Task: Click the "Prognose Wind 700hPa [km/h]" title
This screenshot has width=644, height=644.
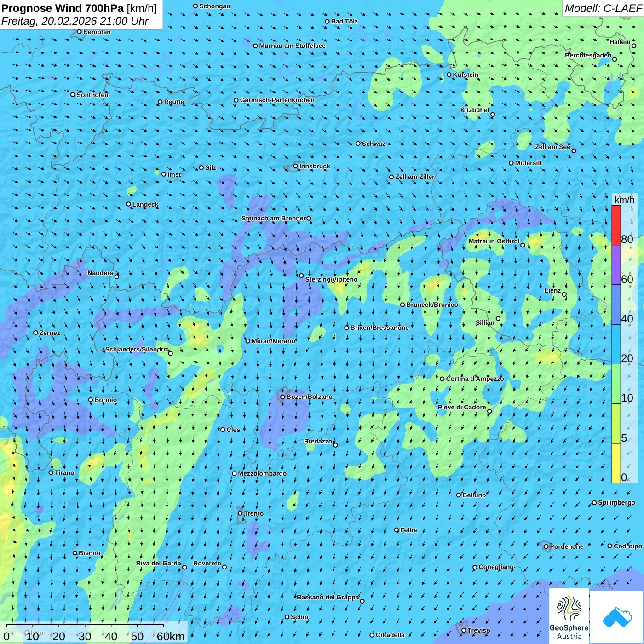Action: pos(79,8)
